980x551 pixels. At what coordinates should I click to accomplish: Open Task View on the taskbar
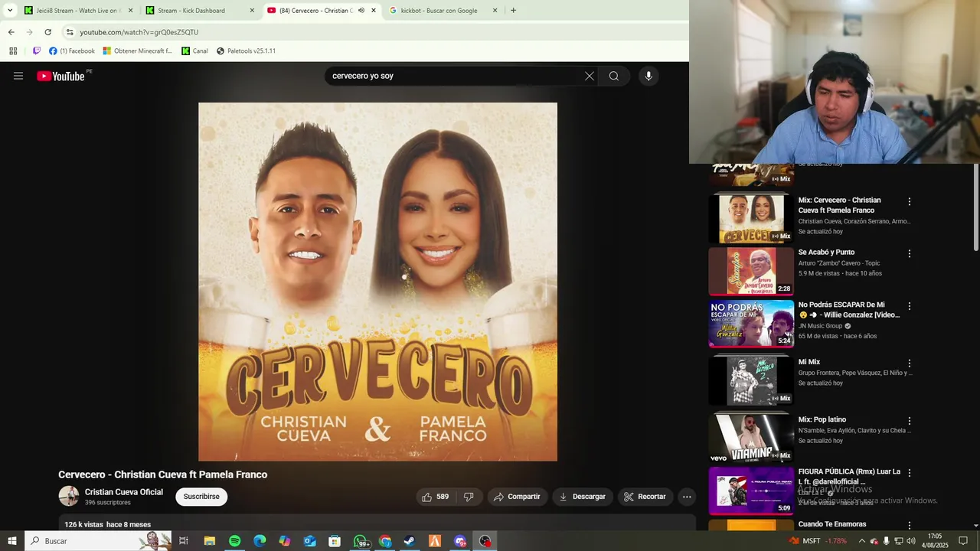click(x=184, y=541)
